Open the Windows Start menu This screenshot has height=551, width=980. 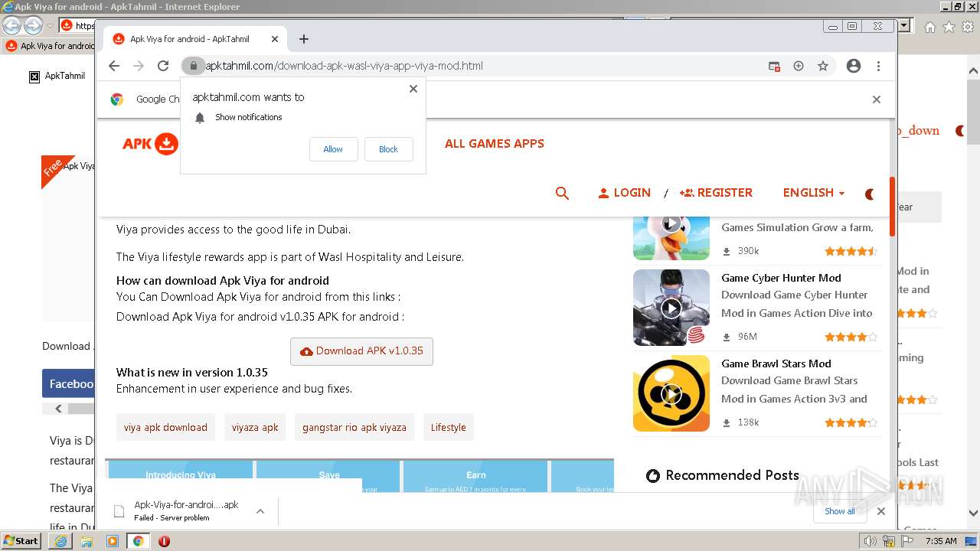click(21, 540)
